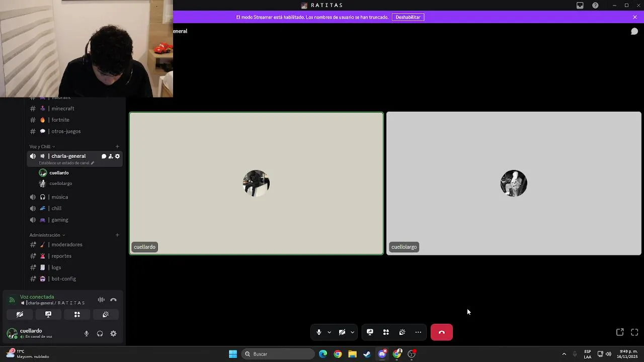Focus the cuellolargo video tile
The height and width of the screenshot is (362, 644).
pos(514,184)
